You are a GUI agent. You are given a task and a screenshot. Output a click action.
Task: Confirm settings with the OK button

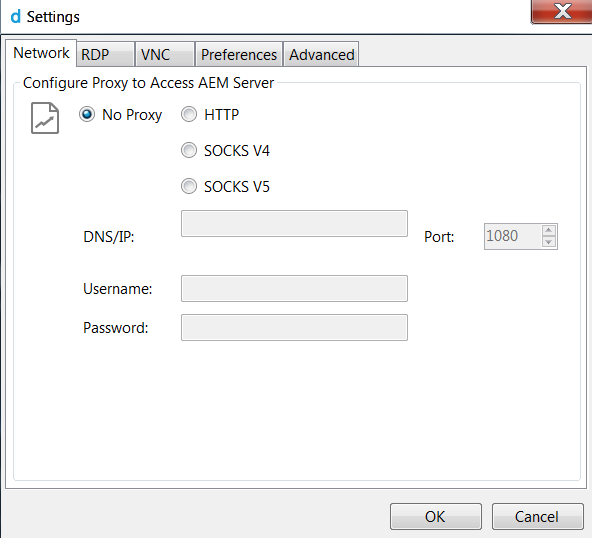click(x=436, y=516)
